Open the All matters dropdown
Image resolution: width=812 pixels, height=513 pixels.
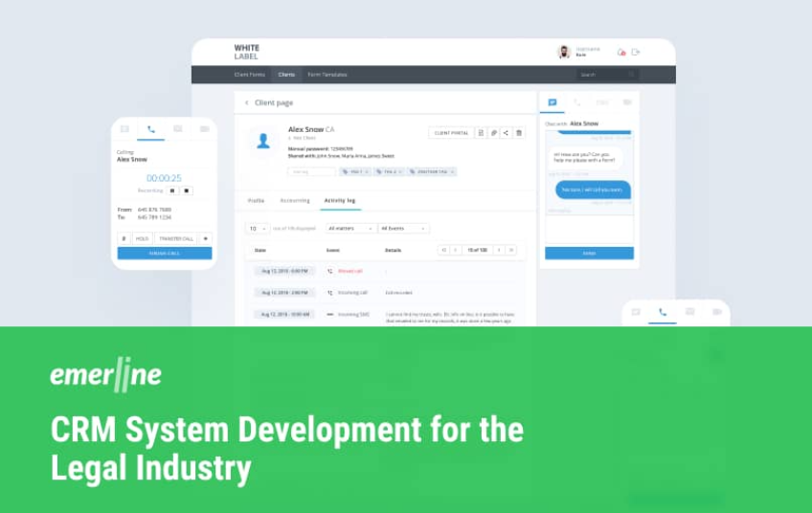coord(350,229)
